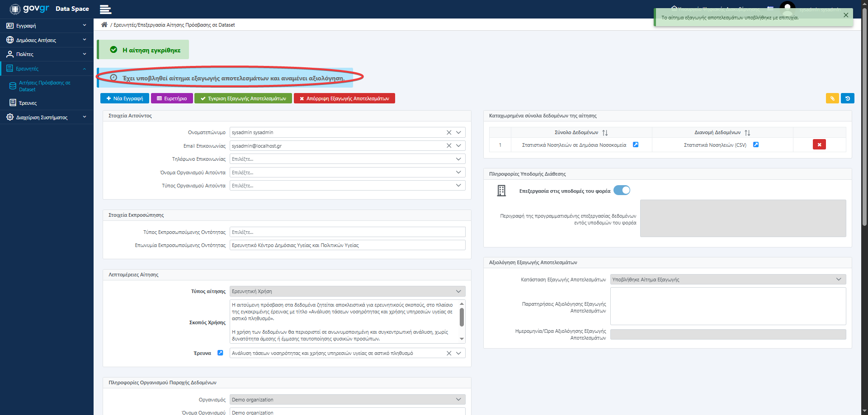Expand Δημόσιες Αιτήσεις sidebar menu
The width and height of the screenshot is (868, 415).
coord(47,40)
